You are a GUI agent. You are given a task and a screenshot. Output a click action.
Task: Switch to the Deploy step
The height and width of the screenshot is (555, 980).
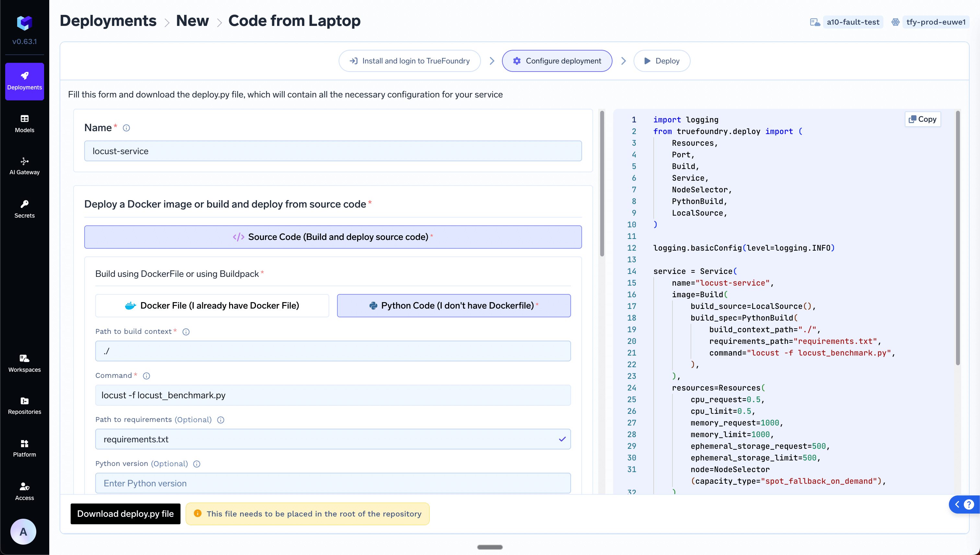[x=661, y=61]
